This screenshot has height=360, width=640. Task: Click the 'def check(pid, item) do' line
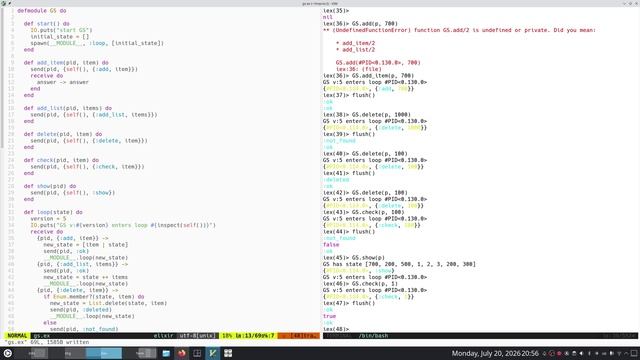tap(61, 160)
